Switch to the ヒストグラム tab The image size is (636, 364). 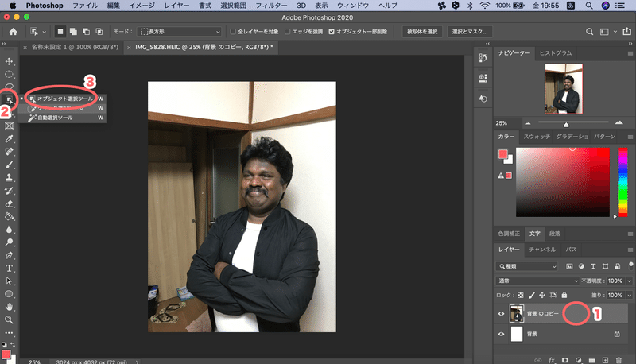556,52
